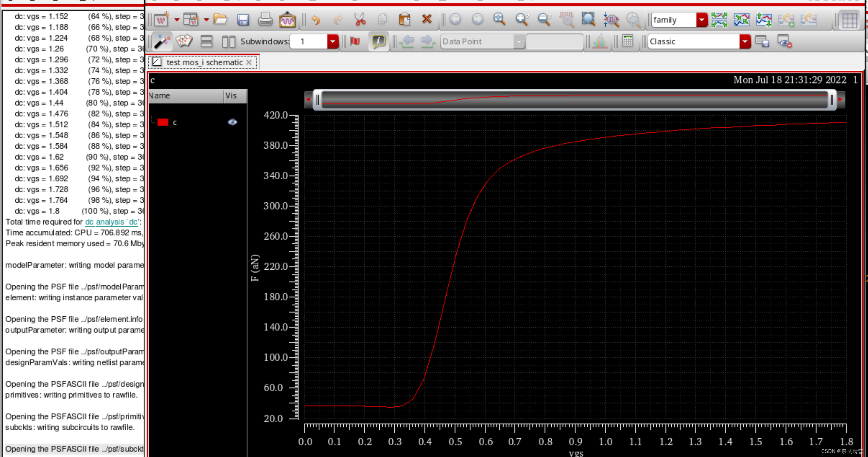The width and height of the screenshot is (868, 457).
Task: Toggle visibility eye for trace c
Action: 232,122
